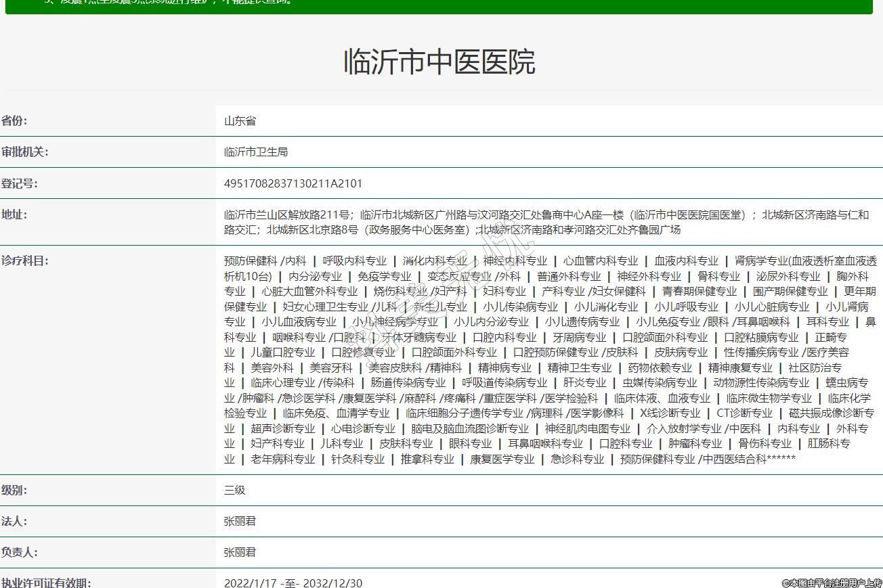Click the 地址 field label
Image resolution: width=883 pixels, height=588 pixels.
click(x=15, y=214)
